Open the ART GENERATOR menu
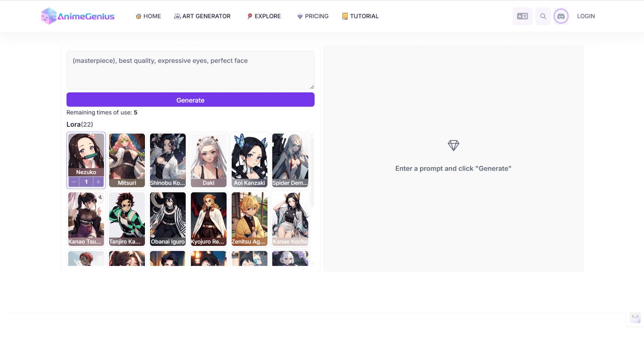This screenshot has width=644, height=354. click(202, 16)
